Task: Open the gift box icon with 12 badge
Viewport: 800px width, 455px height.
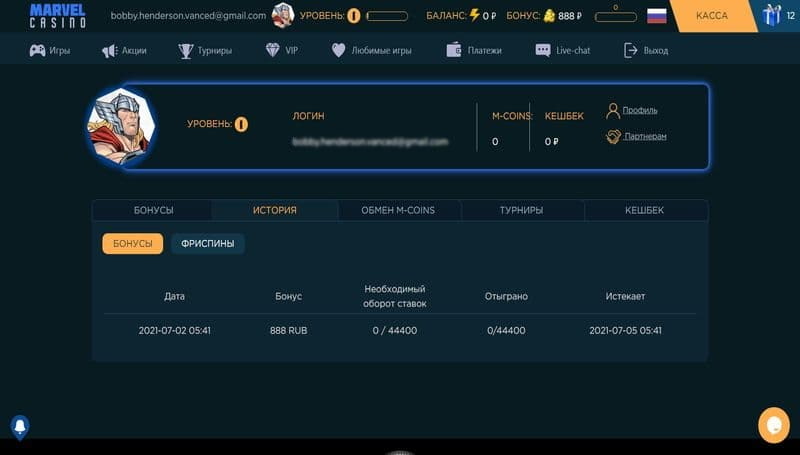Action: (771, 16)
